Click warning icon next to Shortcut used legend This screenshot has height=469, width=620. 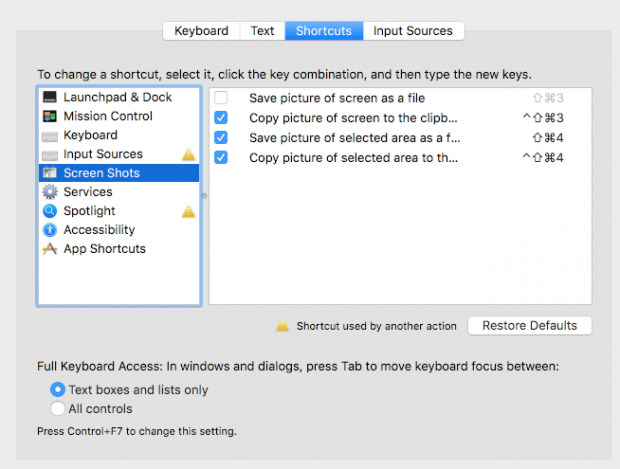click(x=282, y=326)
